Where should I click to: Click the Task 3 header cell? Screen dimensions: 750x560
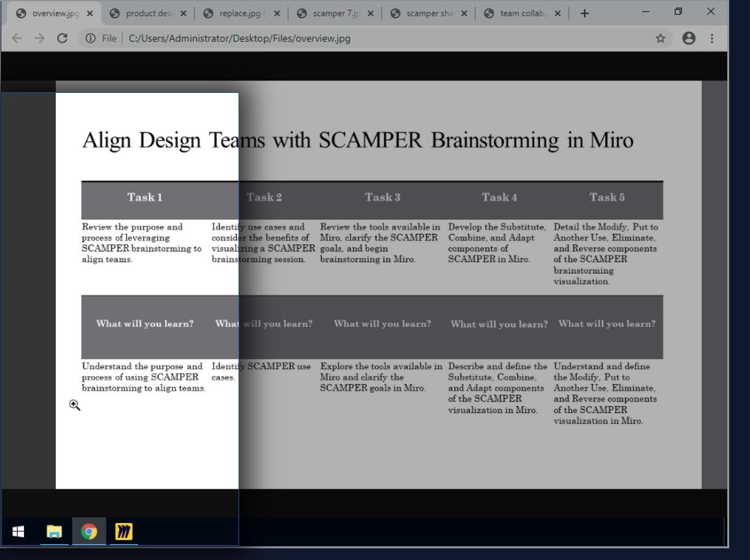(x=382, y=197)
